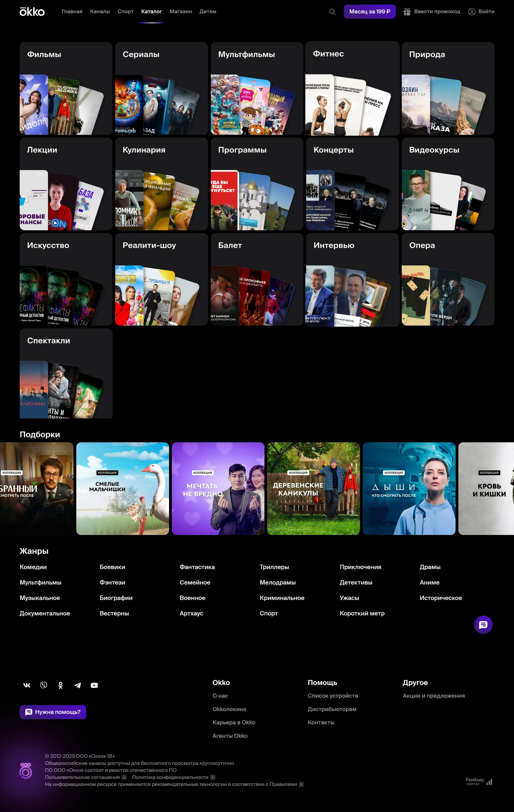Open the VK social icon
Image resolution: width=514 pixels, height=812 pixels.
[27, 685]
